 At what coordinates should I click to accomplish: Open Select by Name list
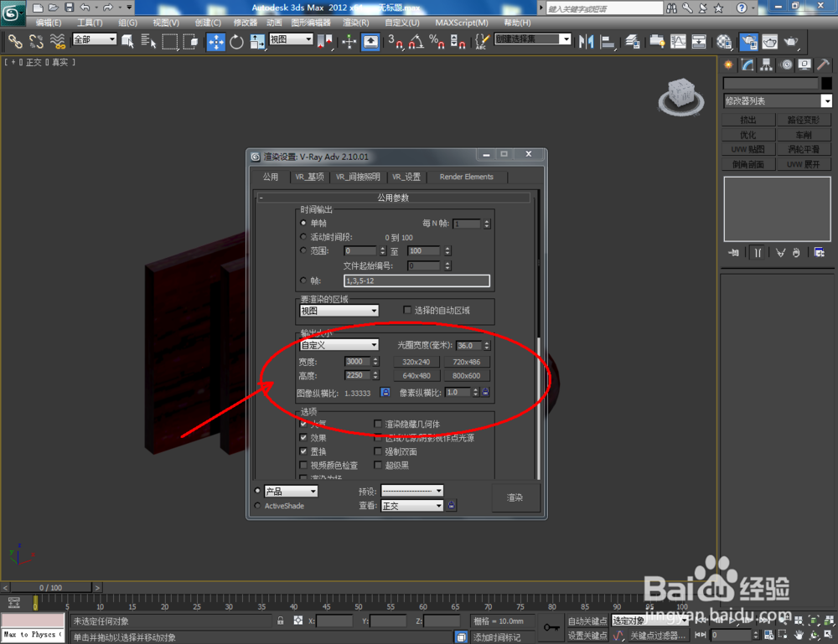(148, 42)
